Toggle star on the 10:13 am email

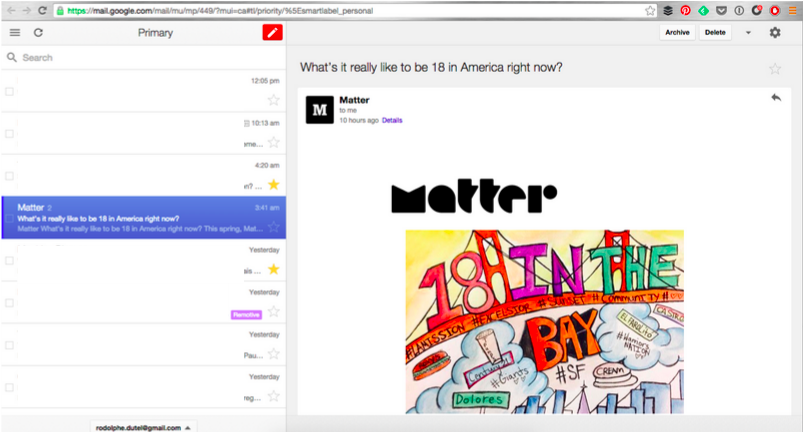(x=274, y=142)
